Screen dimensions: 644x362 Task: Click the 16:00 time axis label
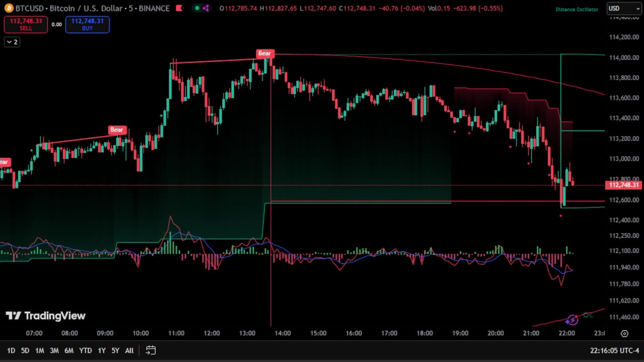[354, 333]
